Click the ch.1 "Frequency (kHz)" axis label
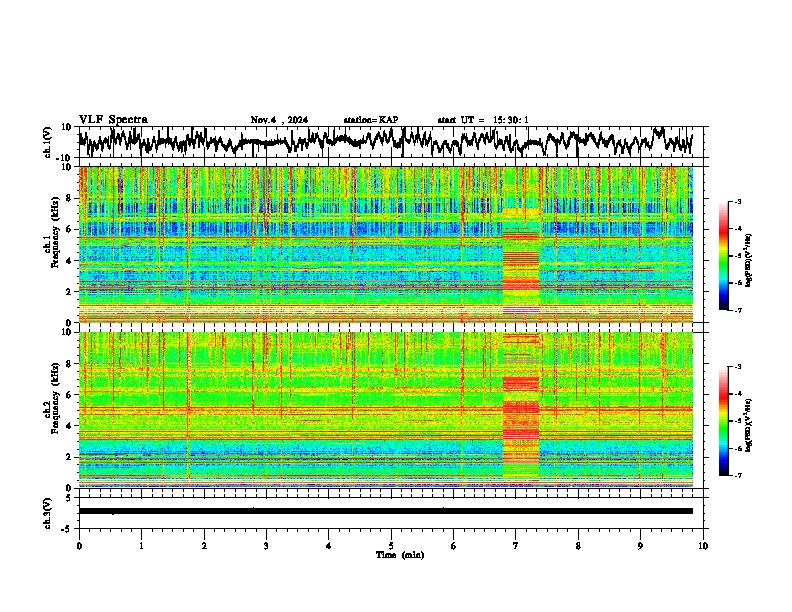The height and width of the screenshot is (612, 792). [x=54, y=233]
